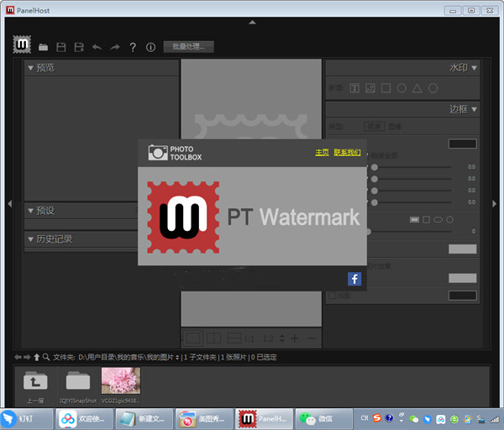Screen dimensions: 504x430
Task: Add a rectangle watermark shape
Action: 386,88
